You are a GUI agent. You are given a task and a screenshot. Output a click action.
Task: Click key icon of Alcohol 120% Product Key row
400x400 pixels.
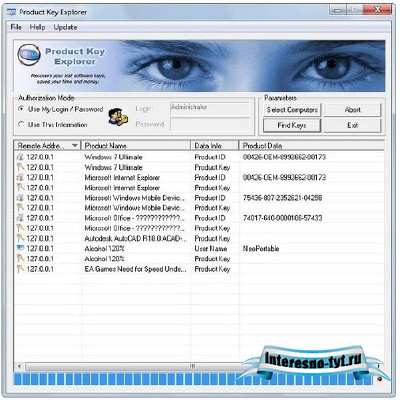tap(20, 259)
